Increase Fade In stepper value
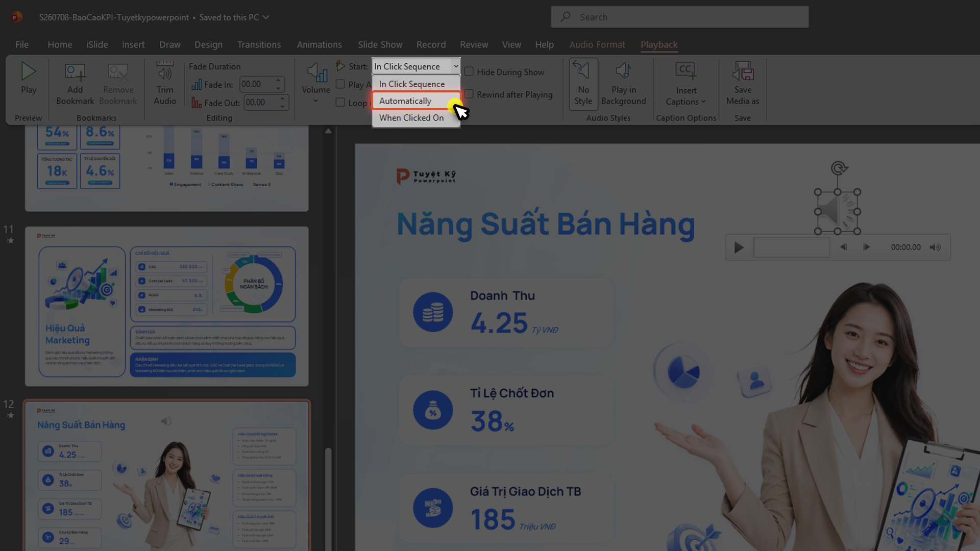Screen dimensions: 980x551 [x=278, y=81]
